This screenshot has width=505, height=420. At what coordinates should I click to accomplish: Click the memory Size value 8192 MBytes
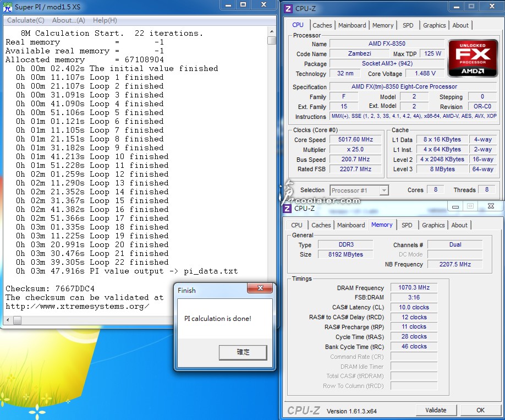345,254
